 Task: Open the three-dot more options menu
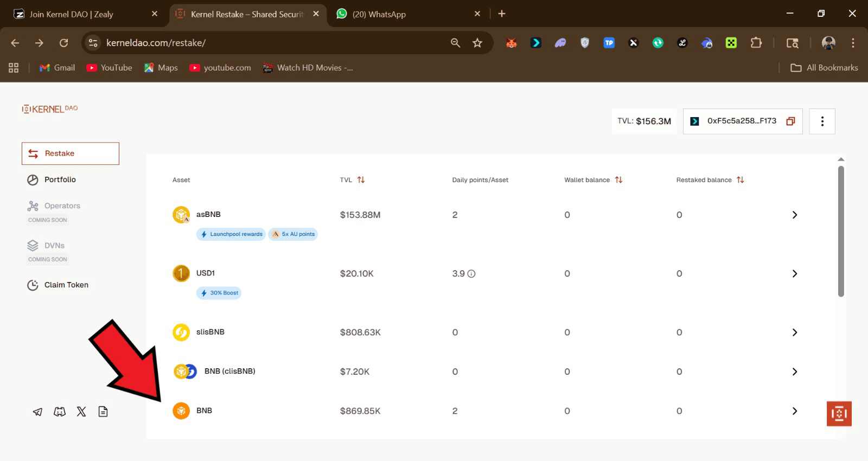tap(822, 121)
